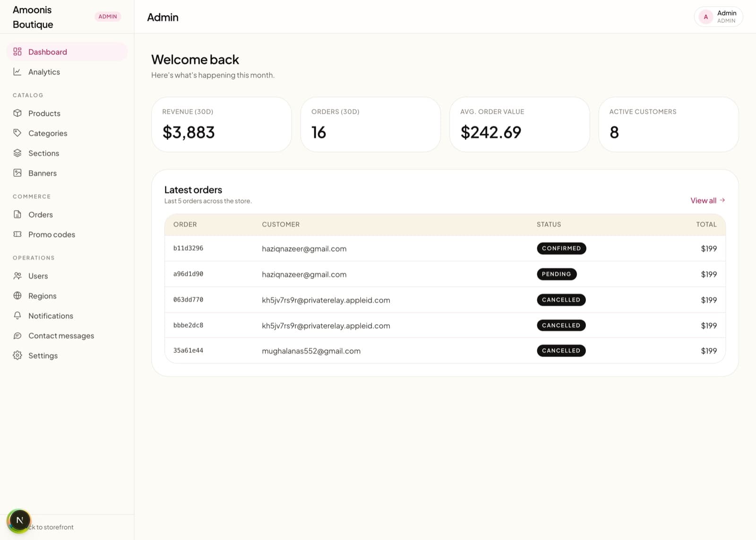Open Regions settings

tap(67, 296)
